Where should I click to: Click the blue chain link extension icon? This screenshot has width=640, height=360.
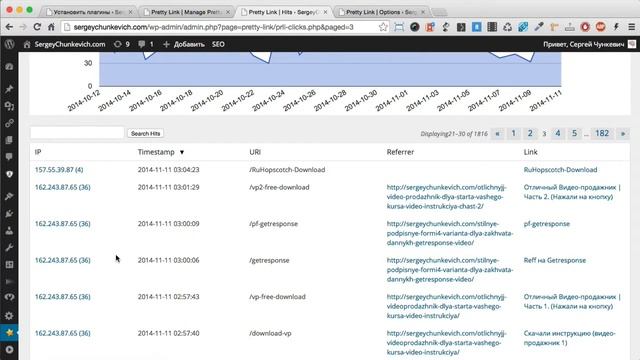523,27
